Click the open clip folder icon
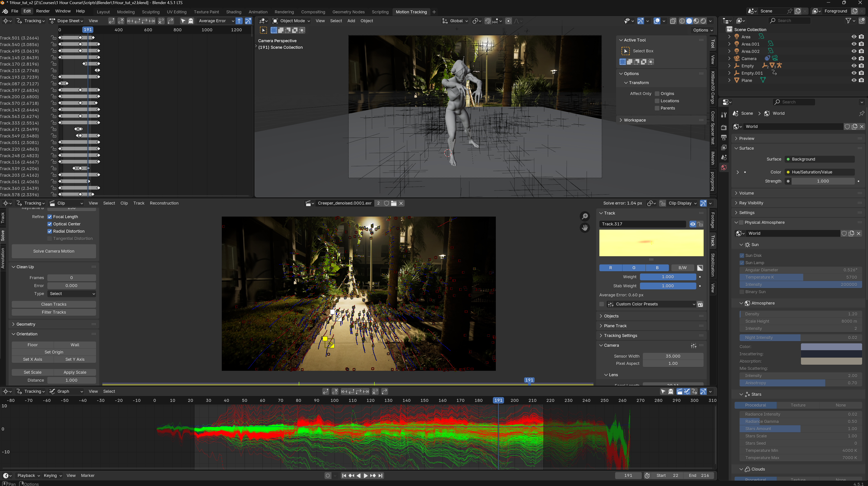 [x=393, y=203]
